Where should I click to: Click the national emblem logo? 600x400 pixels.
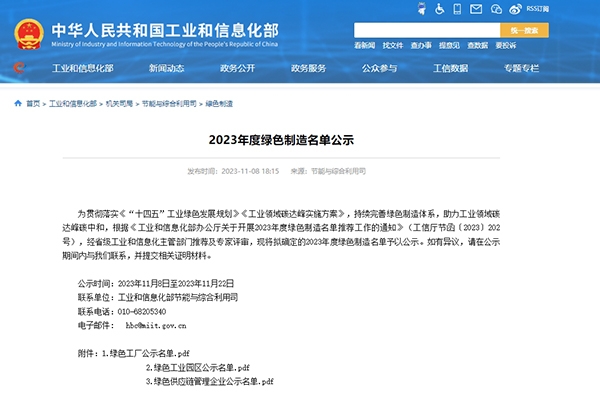[28, 32]
